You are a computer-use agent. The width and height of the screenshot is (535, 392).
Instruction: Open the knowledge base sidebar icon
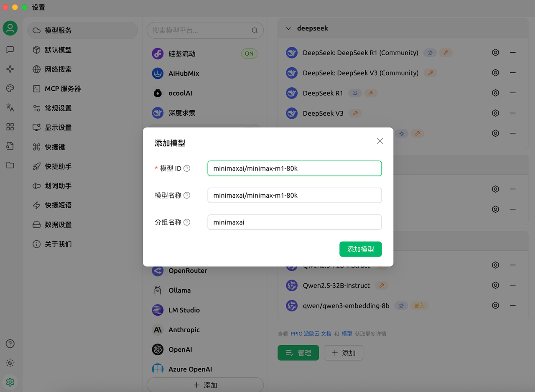(x=10, y=146)
